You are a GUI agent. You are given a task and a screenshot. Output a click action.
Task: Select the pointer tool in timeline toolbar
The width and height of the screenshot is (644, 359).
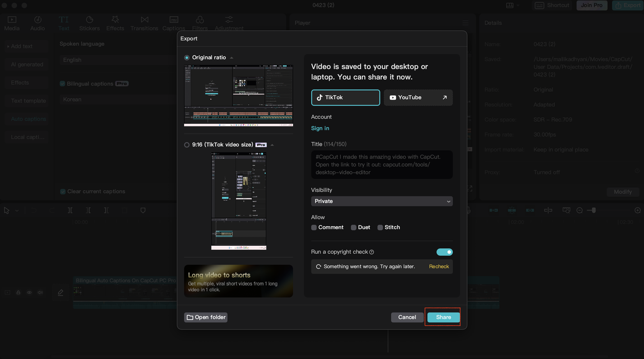tap(7, 210)
